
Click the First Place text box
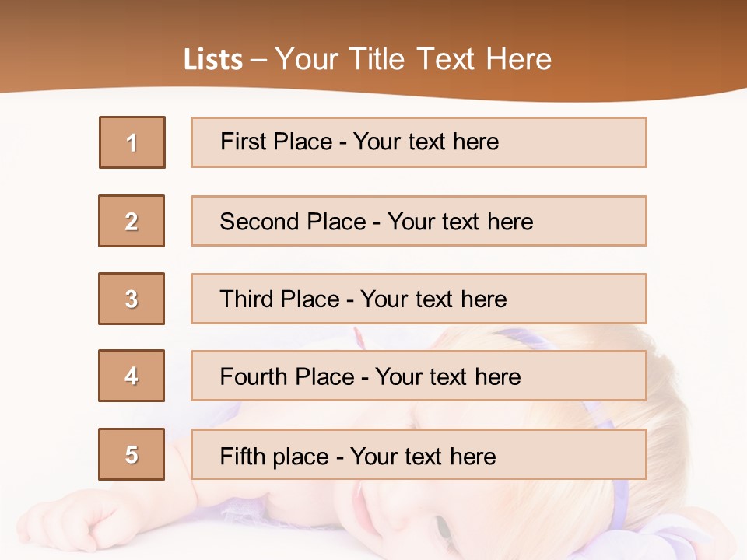pos(419,142)
